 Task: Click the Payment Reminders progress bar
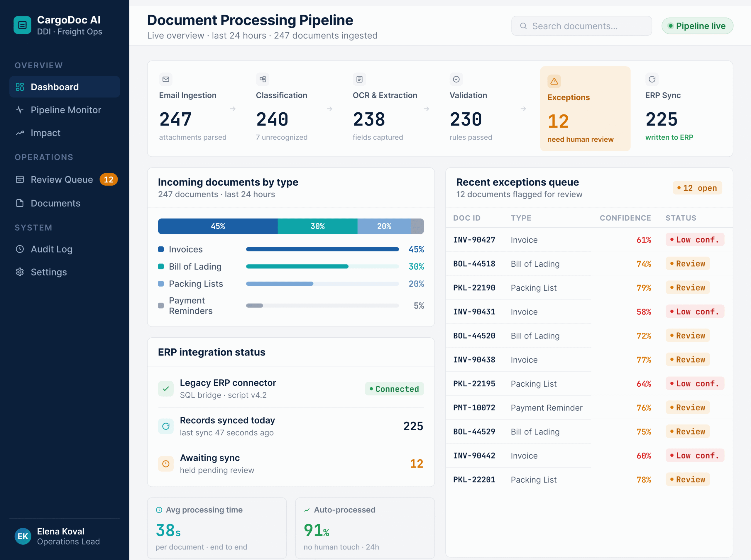point(322,305)
